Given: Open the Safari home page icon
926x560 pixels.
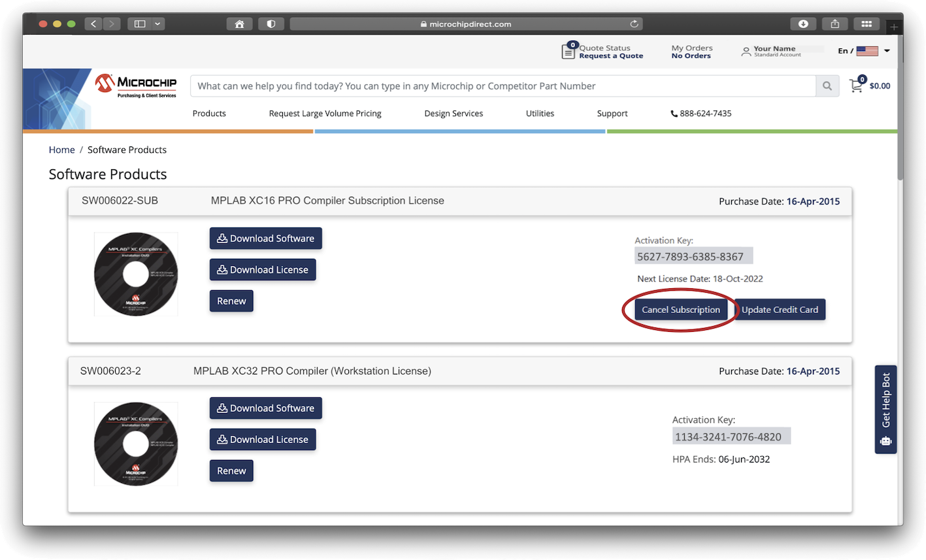Looking at the screenshot, I should 239,24.
